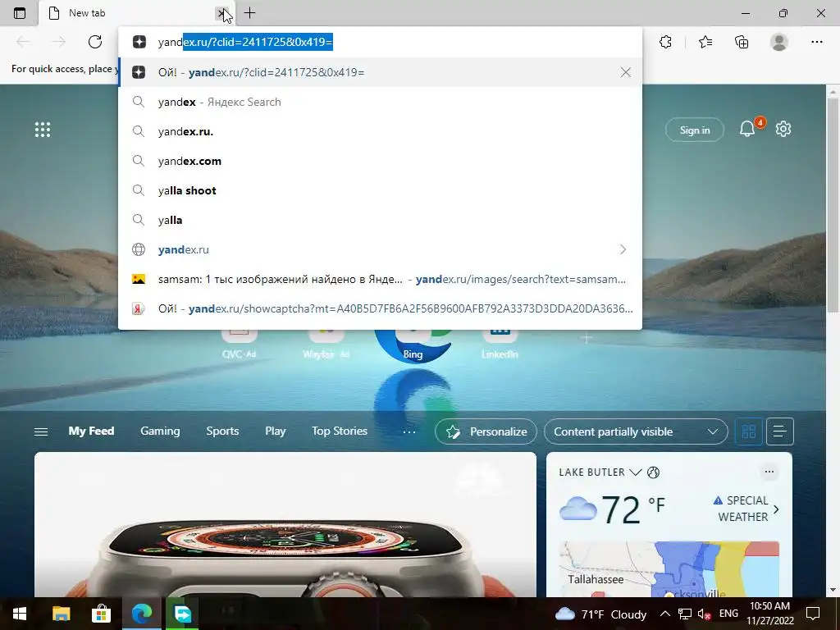Click the network status tray icon
The height and width of the screenshot is (630, 840).
tap(684, 614)
